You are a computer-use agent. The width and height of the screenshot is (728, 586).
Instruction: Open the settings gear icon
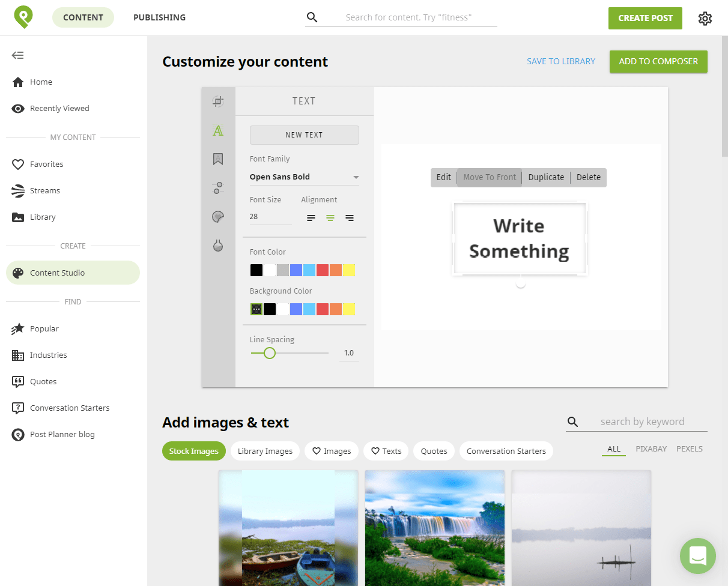click(x=705, y=19)
